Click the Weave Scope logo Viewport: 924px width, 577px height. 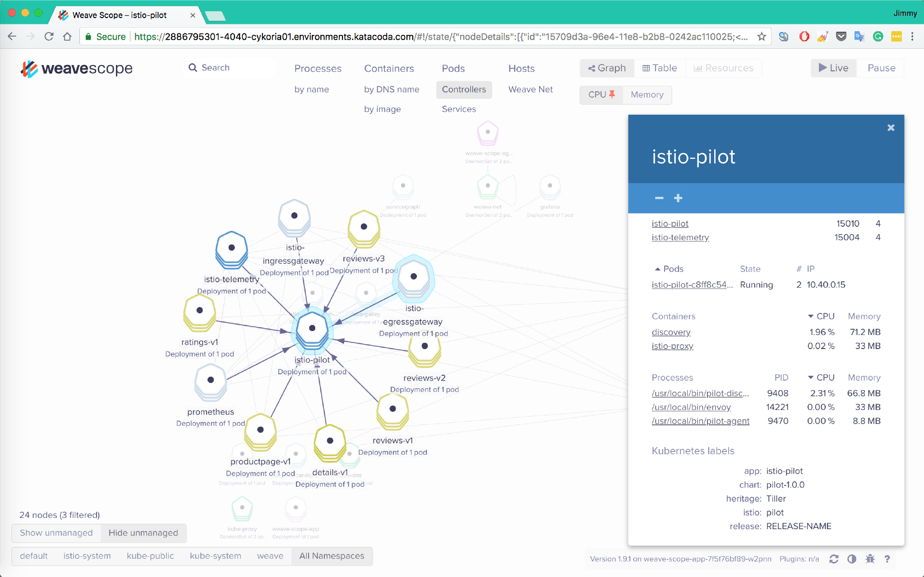pos(77,69)
